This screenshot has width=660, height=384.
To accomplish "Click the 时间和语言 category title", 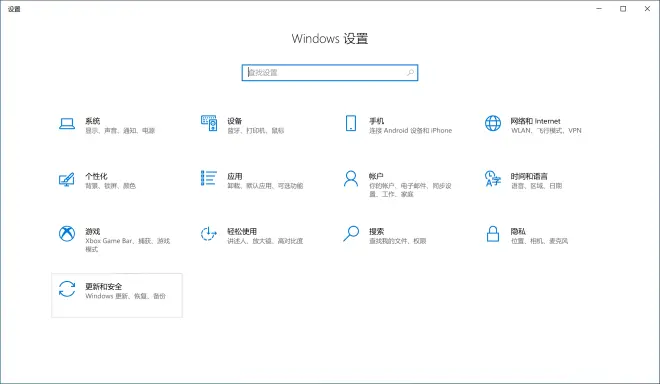I will [529, 176].
